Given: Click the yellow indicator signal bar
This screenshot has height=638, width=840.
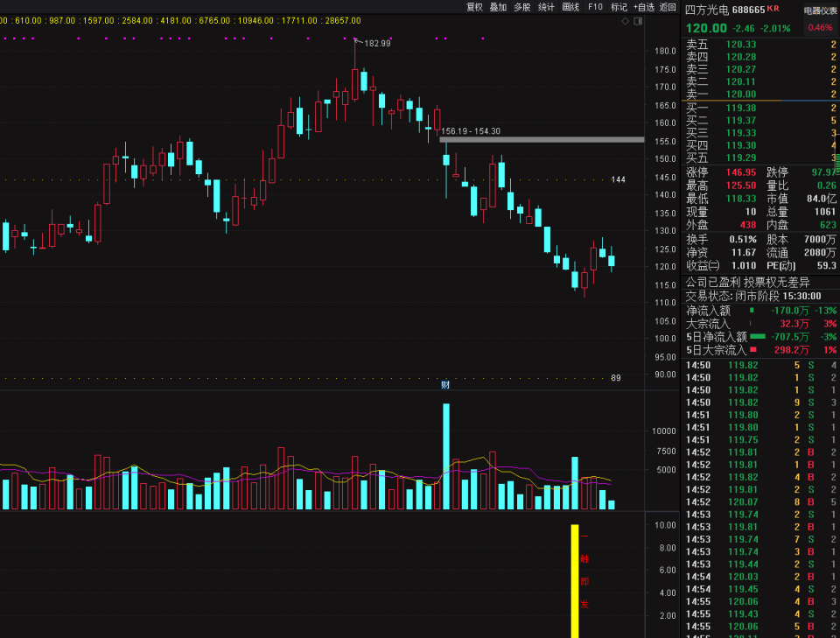Looking at the screenshot, I should click(575, 581).
